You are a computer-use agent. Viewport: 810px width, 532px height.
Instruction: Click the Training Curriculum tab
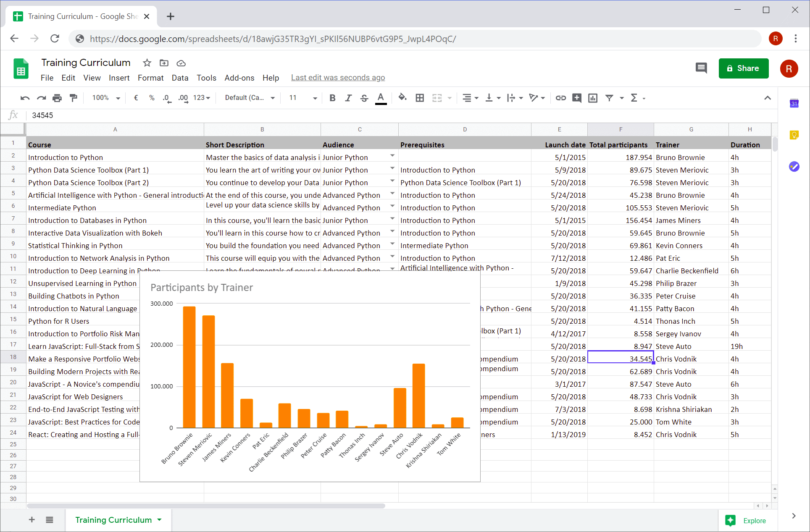(x=113, y=519)
